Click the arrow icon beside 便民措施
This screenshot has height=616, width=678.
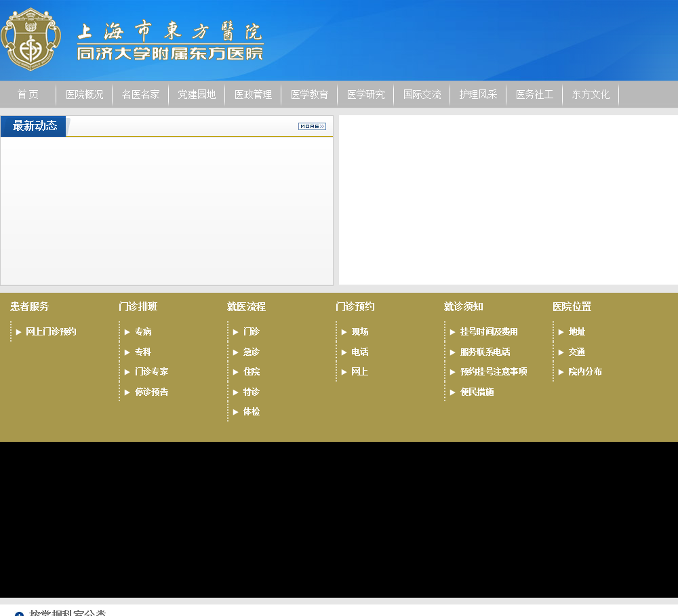[x=453, y=392]
